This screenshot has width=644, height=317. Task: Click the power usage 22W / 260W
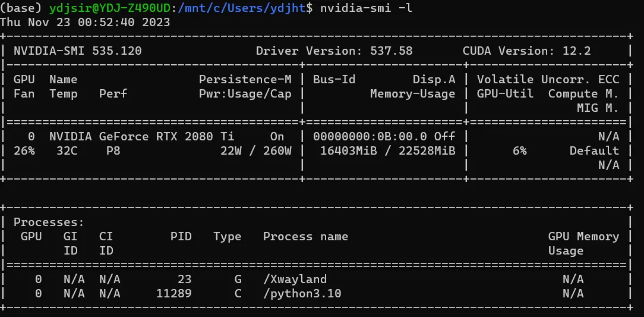pos(255,151)
